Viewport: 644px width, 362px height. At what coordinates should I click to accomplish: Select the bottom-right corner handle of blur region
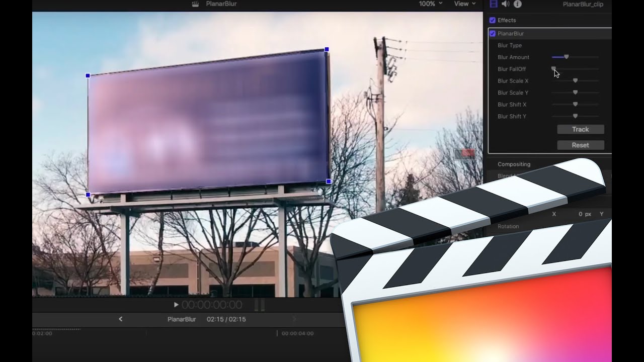329,181
